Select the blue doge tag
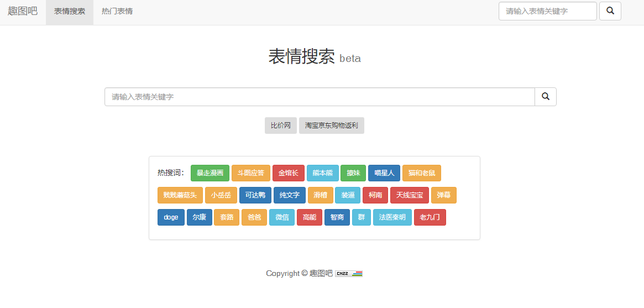 point(171,217)
